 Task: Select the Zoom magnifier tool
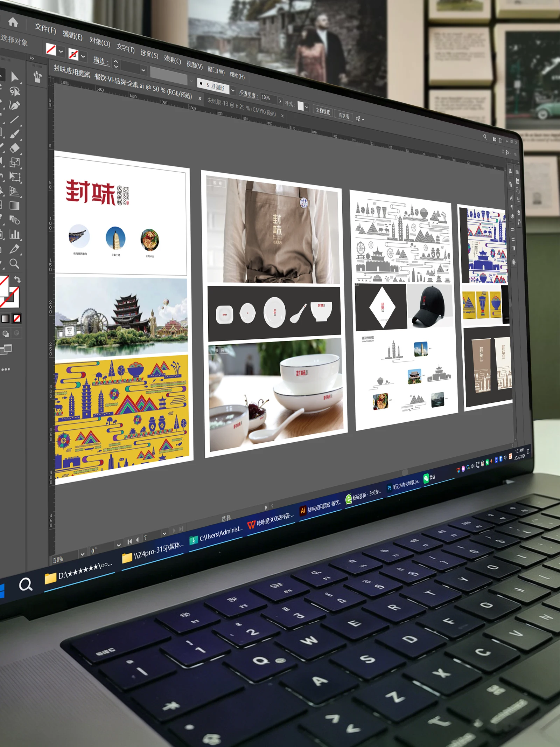coord(15,263)
